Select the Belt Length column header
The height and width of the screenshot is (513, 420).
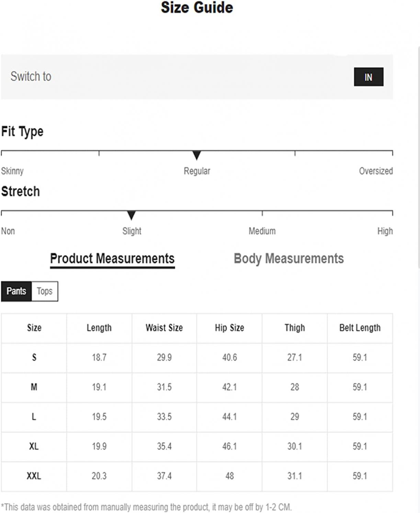[x=360, y=328]
